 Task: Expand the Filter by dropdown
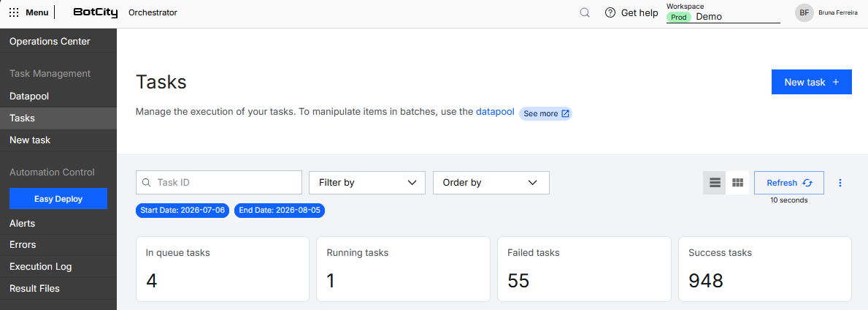tap(367, 183)
